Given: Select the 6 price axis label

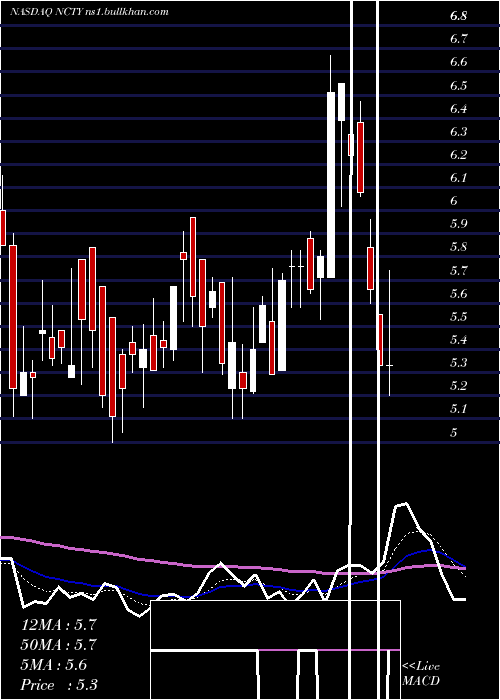Looking at the screenshot, I should coord(454,201).
